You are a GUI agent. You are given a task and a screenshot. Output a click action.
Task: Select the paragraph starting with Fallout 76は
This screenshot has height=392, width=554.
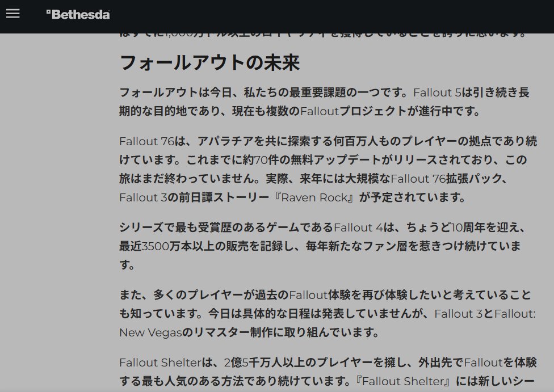[x=328, y=169]
